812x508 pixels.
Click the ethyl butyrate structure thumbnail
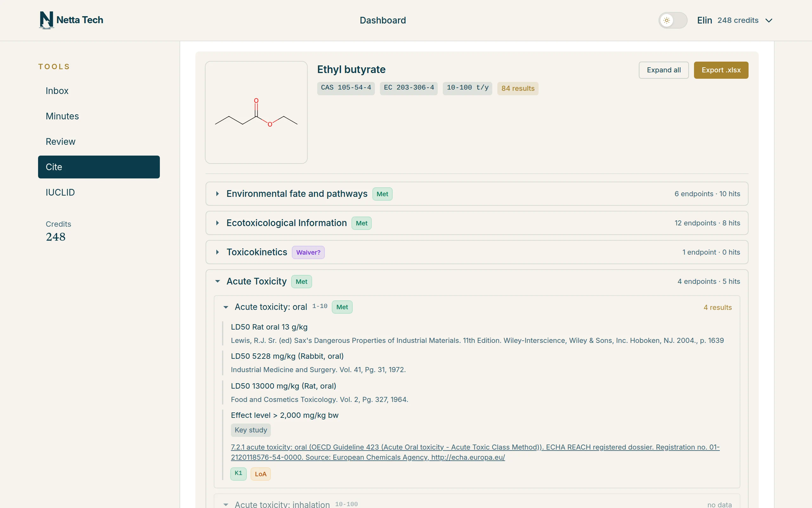(256, 112)
